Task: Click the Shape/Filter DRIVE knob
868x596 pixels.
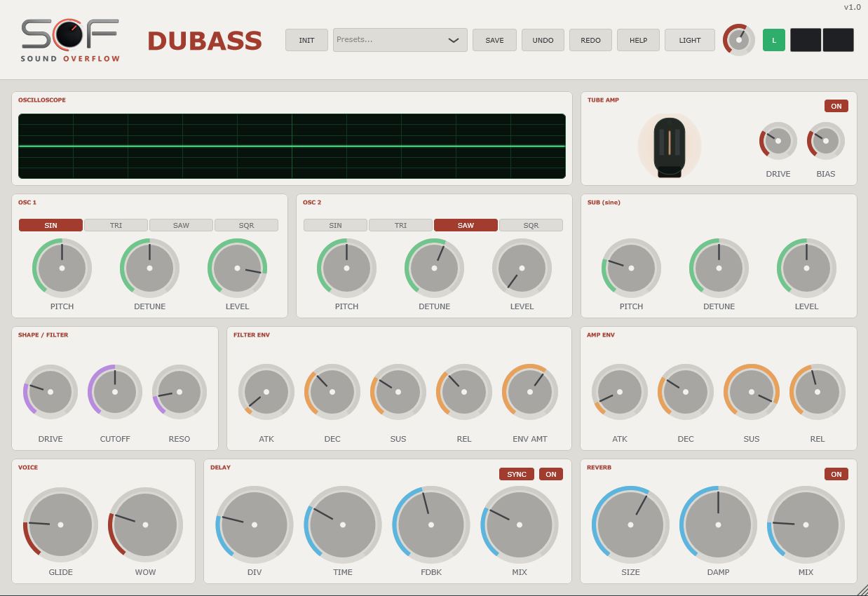Action: tap(50, 392)
